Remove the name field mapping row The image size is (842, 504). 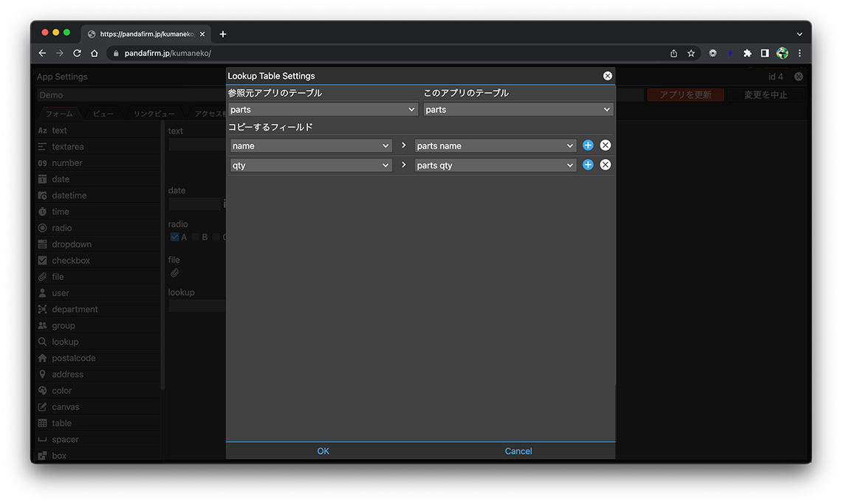click(605, 145)
